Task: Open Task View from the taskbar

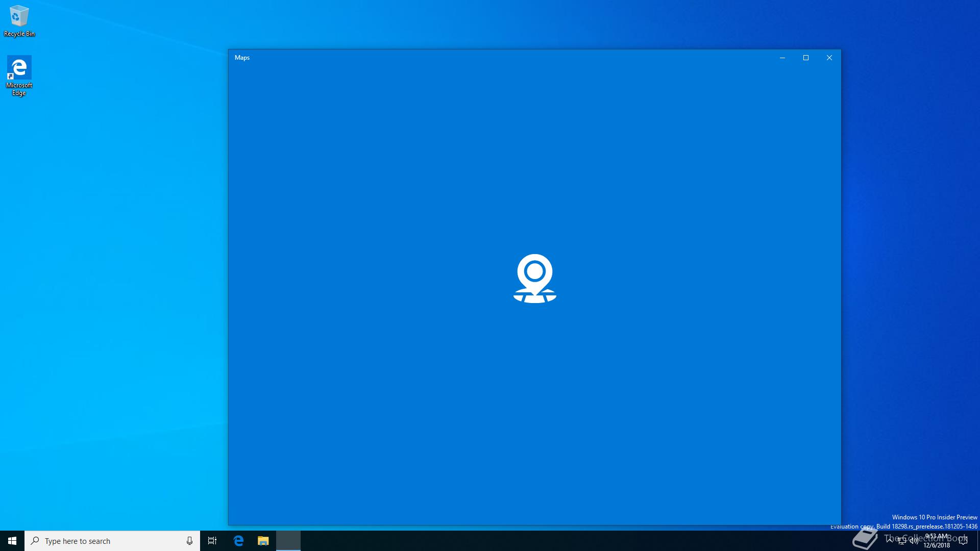Action: [212, 541]
